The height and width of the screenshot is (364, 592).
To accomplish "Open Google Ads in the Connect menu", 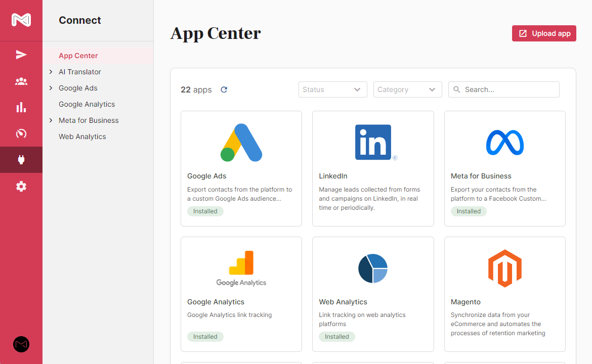I will tap(78, 88).
